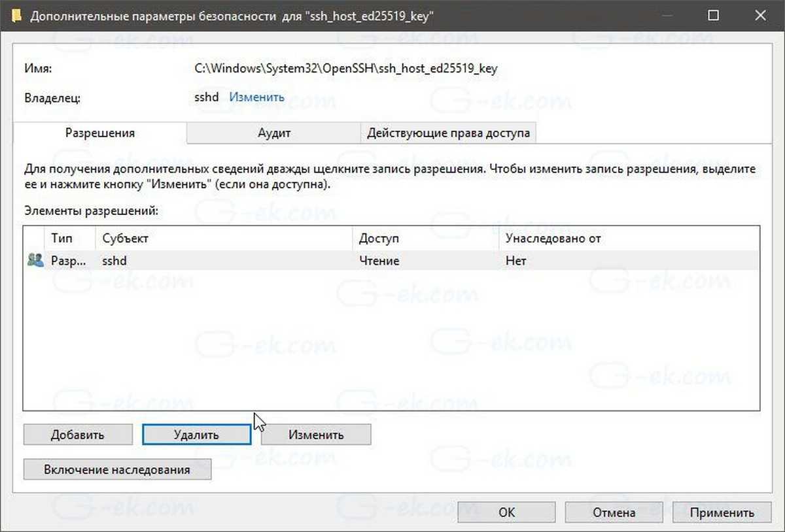Click the users icon in the sshd row

(35, 260)
